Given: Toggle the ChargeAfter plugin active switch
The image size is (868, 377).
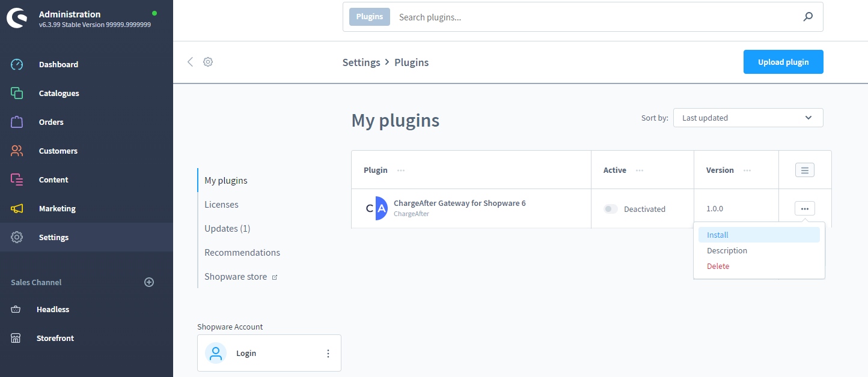Looking at the screenshot, I should 611,209.
